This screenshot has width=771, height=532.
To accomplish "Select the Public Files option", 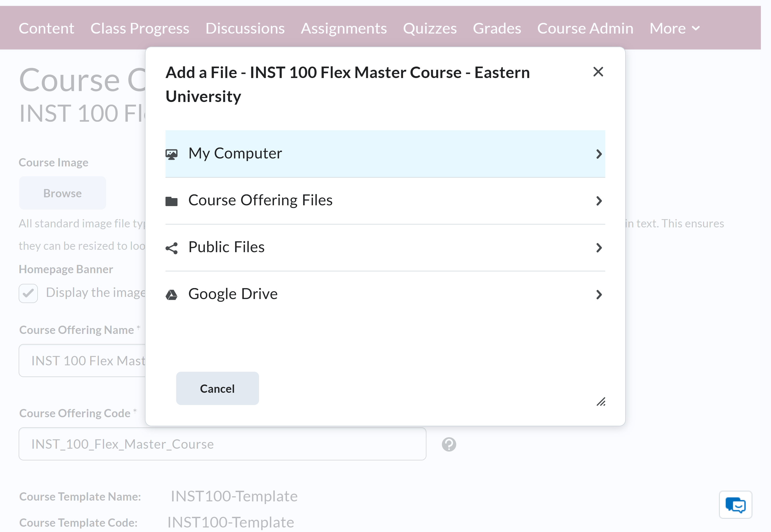I will tap(385, 247).
